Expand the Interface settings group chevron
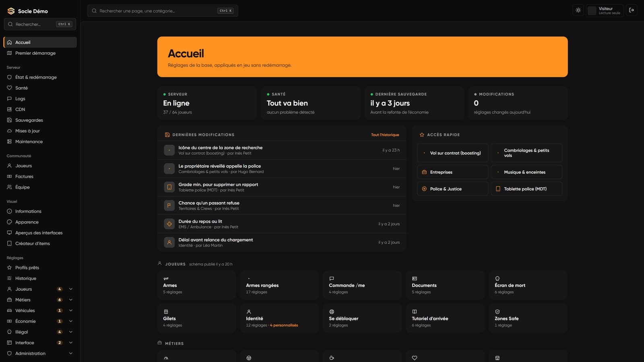 71,343
